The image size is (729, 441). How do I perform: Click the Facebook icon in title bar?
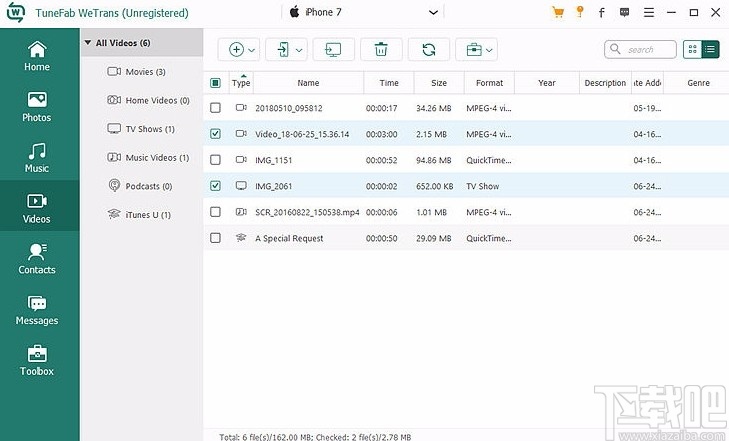[602, 13]
